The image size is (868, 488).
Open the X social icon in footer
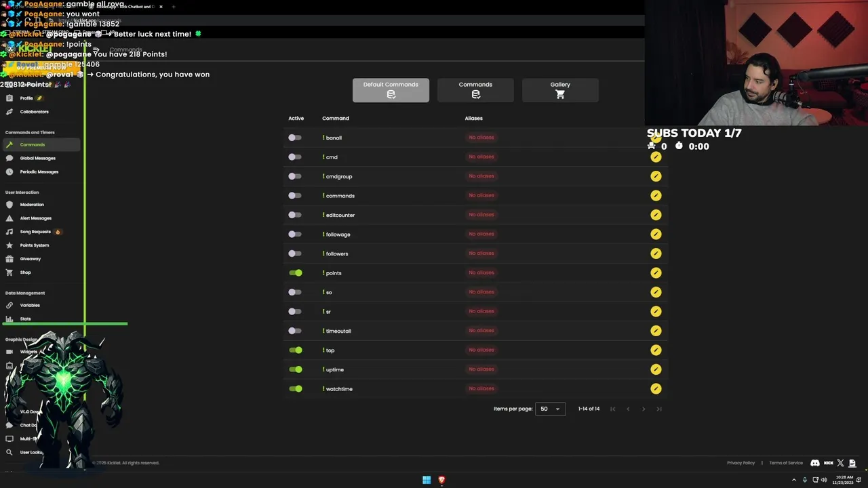(x=840, y=463)
